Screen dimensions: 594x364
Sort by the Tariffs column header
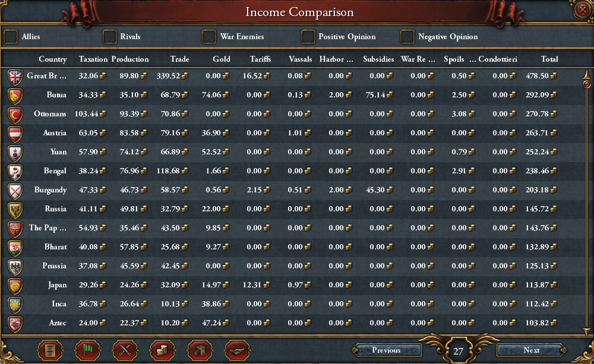click(x=260, y=59)
